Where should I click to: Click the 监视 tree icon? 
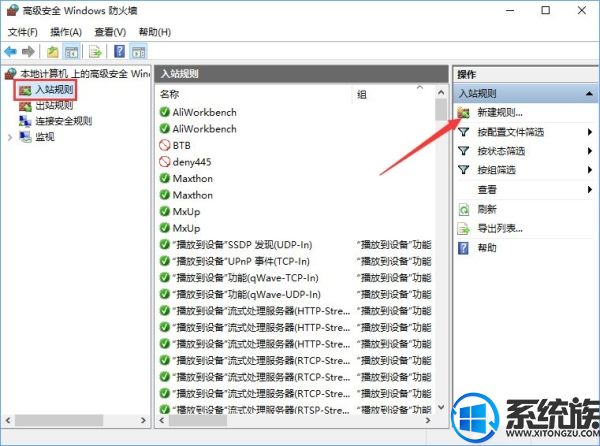pos(25,137)
